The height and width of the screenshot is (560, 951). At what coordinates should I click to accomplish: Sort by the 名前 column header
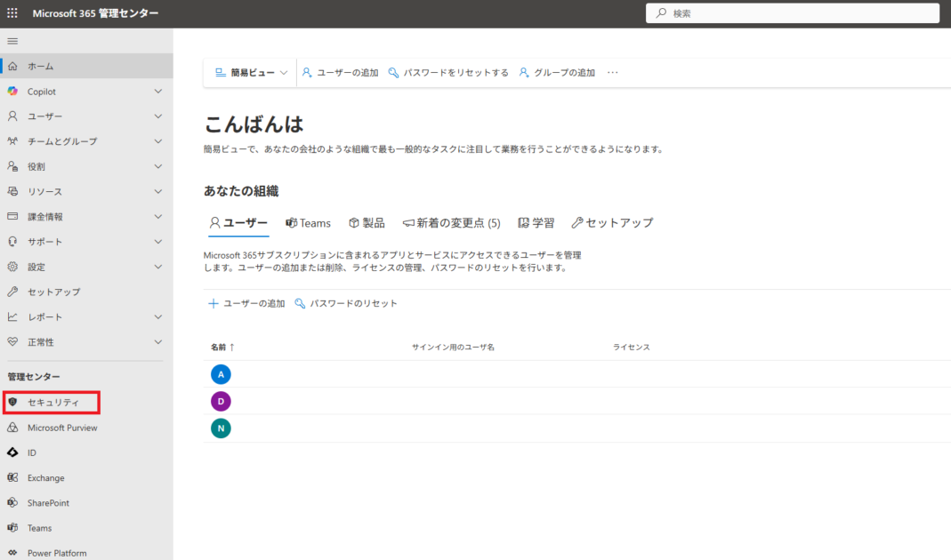(x=222, y=348)
